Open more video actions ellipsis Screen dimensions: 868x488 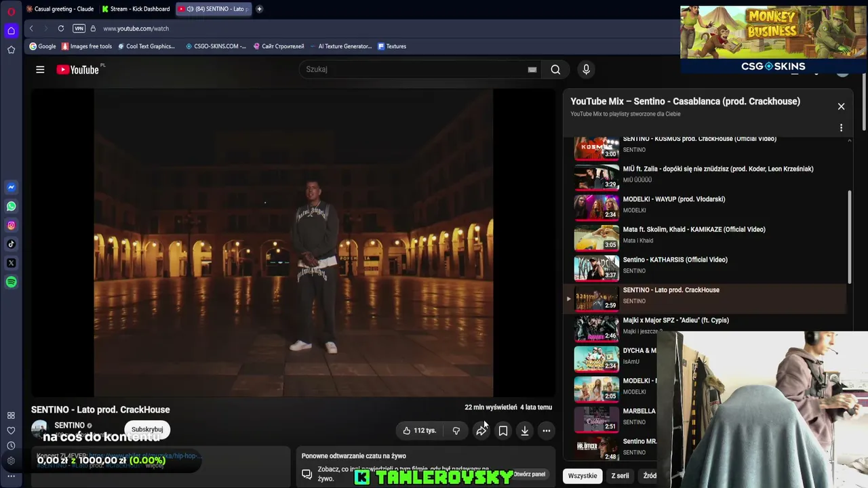pyautogui.click(x=546, y=430)
